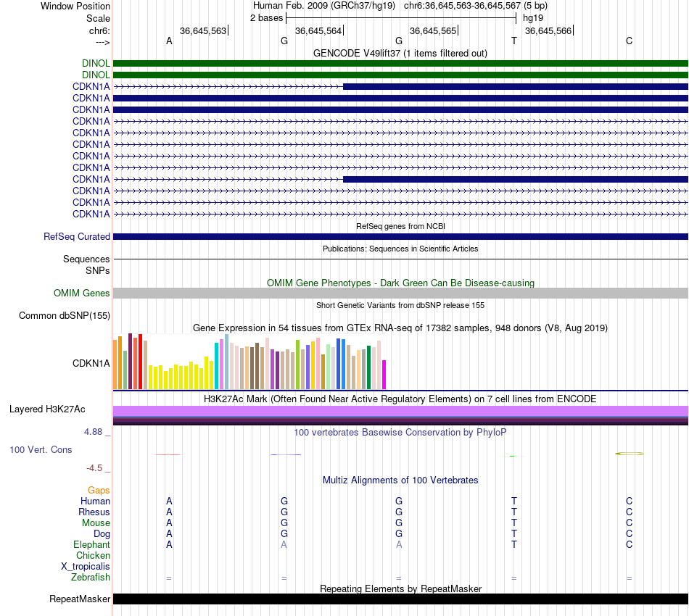This screenshot has width=689, height=616.
Task: Click the SNPs label on the left
Action: [x=98, y=270]
